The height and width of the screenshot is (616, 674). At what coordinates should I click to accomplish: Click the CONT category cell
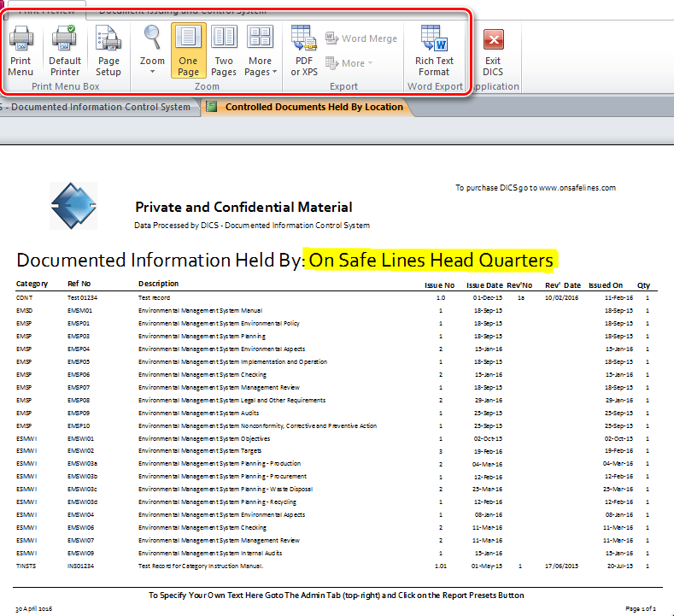pyautogui.click(x=24, y=297)
